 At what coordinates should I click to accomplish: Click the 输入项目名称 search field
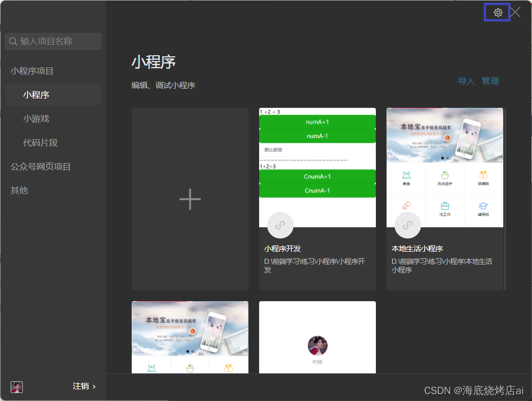pos(53,41)
